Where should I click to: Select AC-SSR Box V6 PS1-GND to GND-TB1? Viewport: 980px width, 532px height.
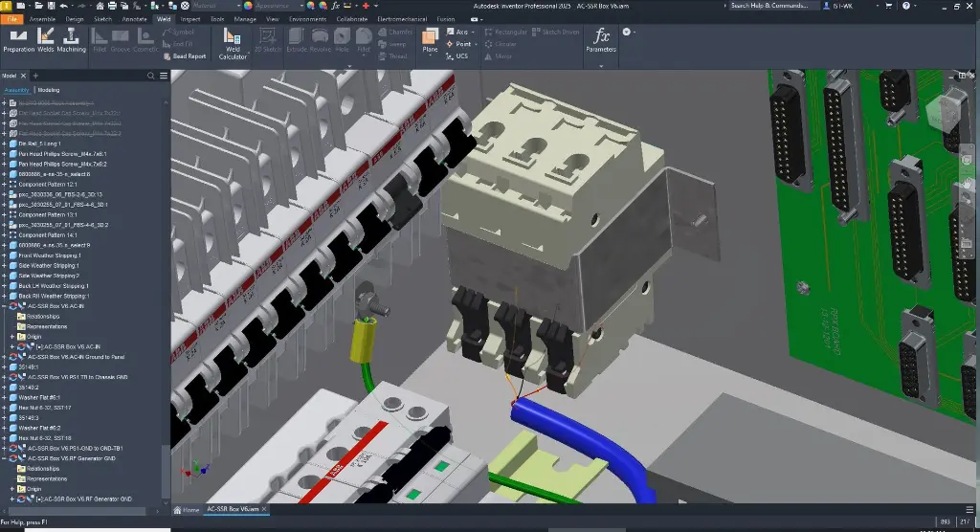(75, 448)
